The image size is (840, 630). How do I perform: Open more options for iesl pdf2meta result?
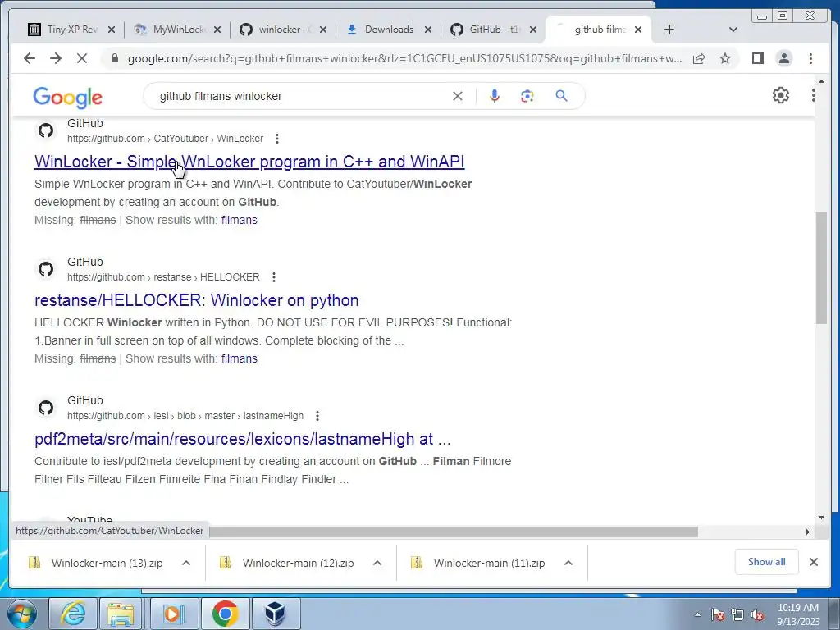point(317,416)
